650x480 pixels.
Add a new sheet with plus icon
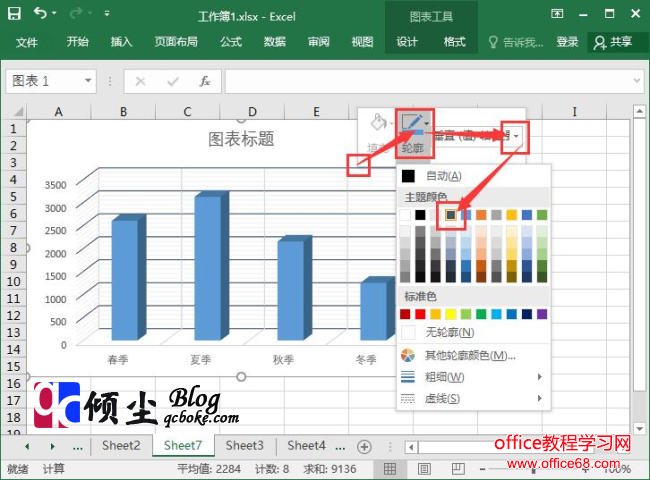click(364, 447)
